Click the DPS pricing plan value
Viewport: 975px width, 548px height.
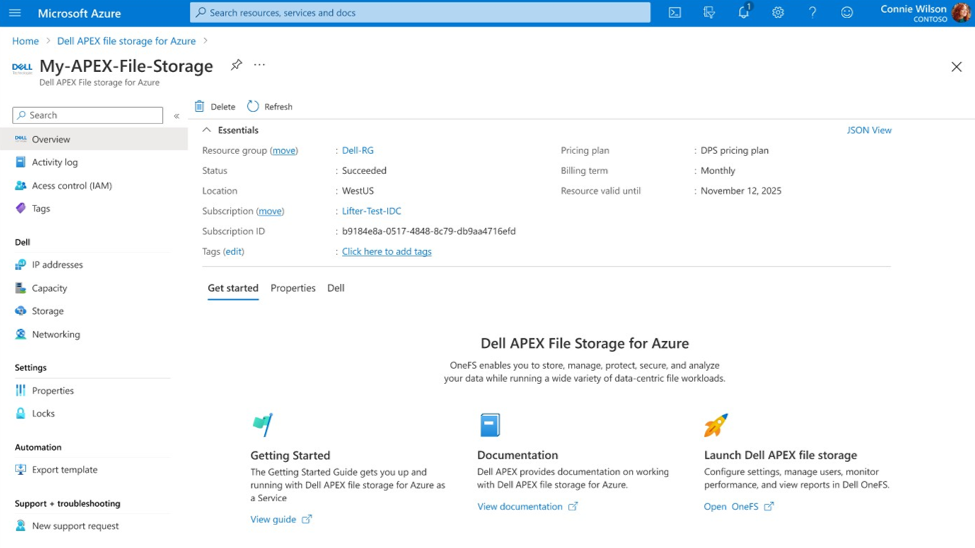coord(734,151)
